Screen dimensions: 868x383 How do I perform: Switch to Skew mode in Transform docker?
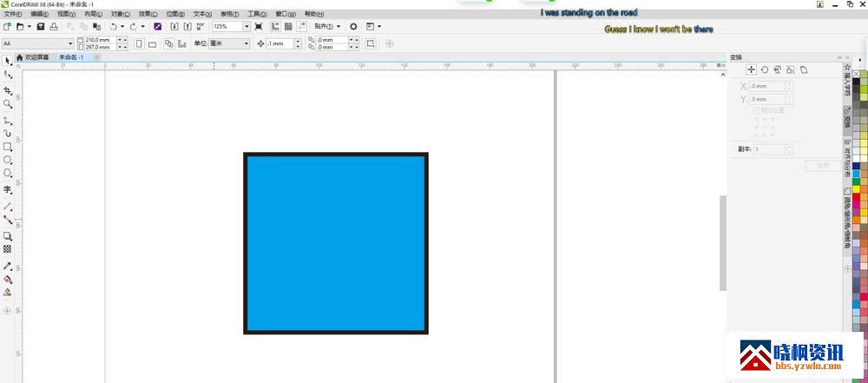pos(804,69)
